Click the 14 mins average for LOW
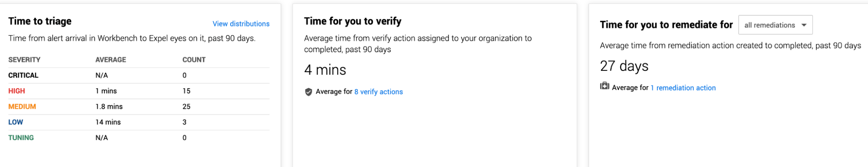The image size is (868, 167). (x=108, y=122)
